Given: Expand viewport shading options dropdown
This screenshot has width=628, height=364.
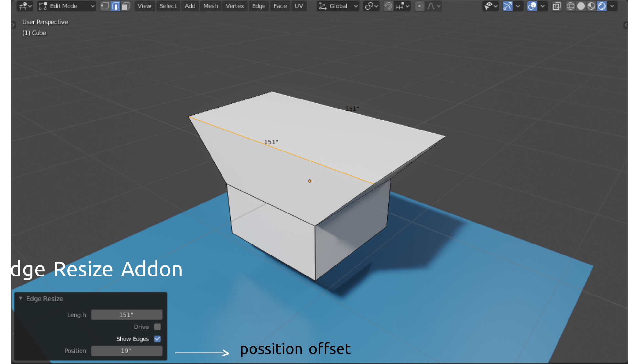Looking at the screenshot, I should pos(612,6).
